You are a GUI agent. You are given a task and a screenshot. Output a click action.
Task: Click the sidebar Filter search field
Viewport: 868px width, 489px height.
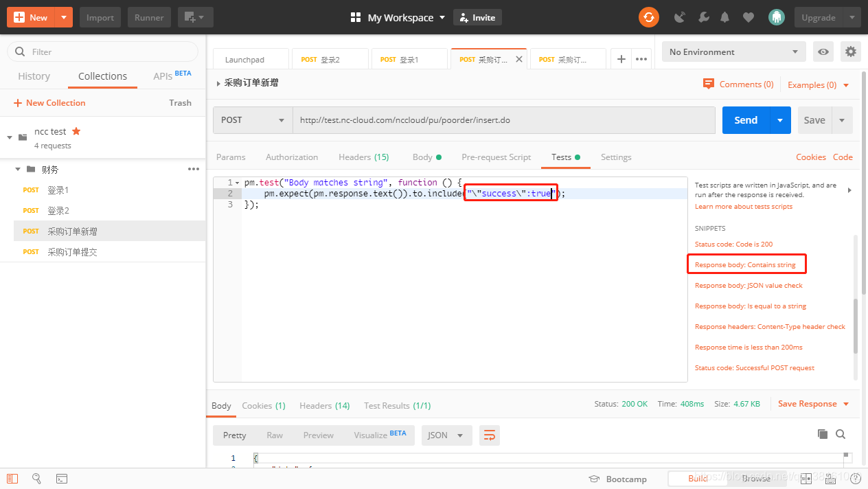click(x=102, y=52)
